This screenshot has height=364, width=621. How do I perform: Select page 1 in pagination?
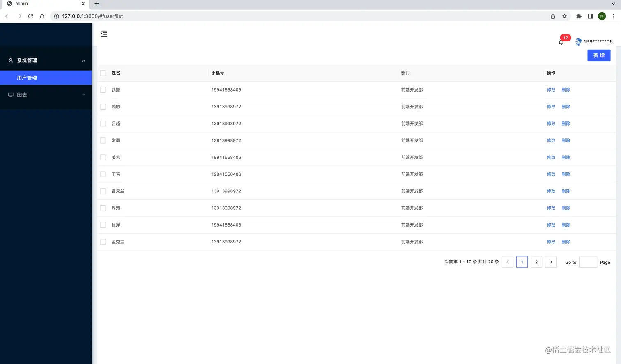point(522,262)
